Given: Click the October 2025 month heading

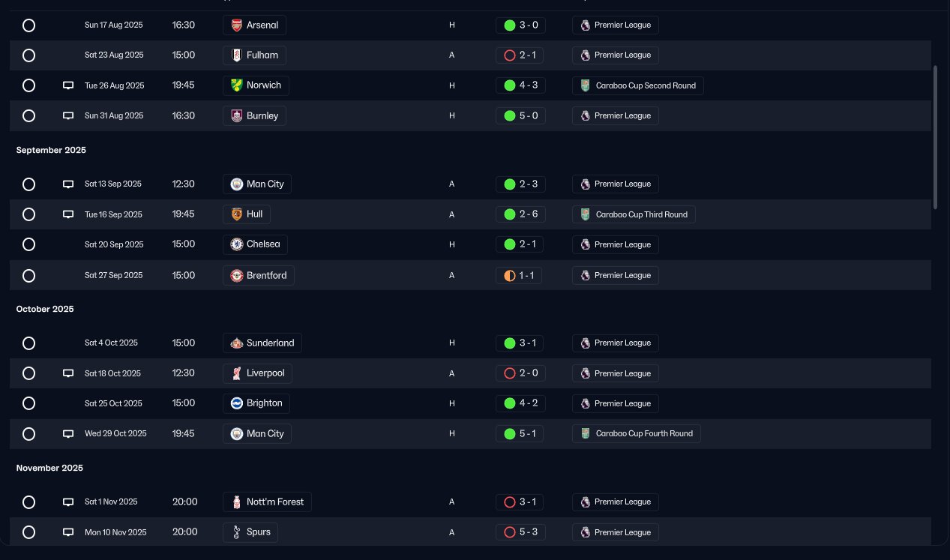Looking at the screenshot, I should 45,309.
